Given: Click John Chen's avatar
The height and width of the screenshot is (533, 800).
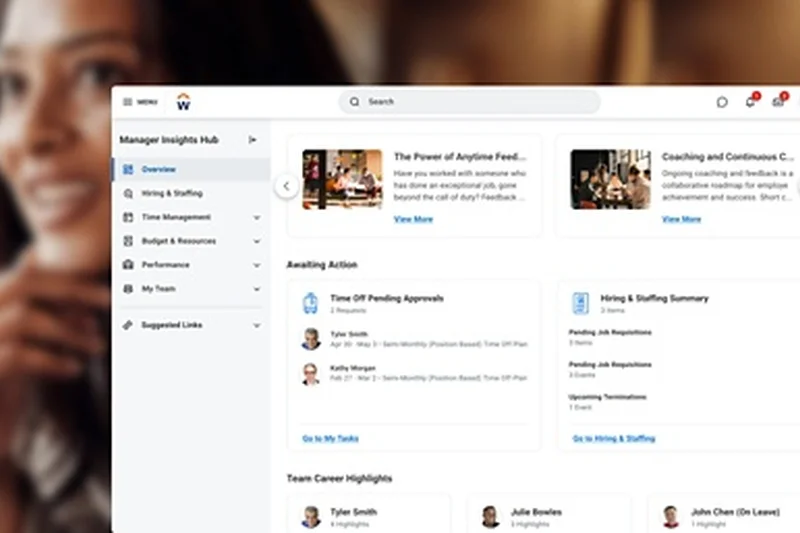Looking at the screenshot, I should 670,517.
